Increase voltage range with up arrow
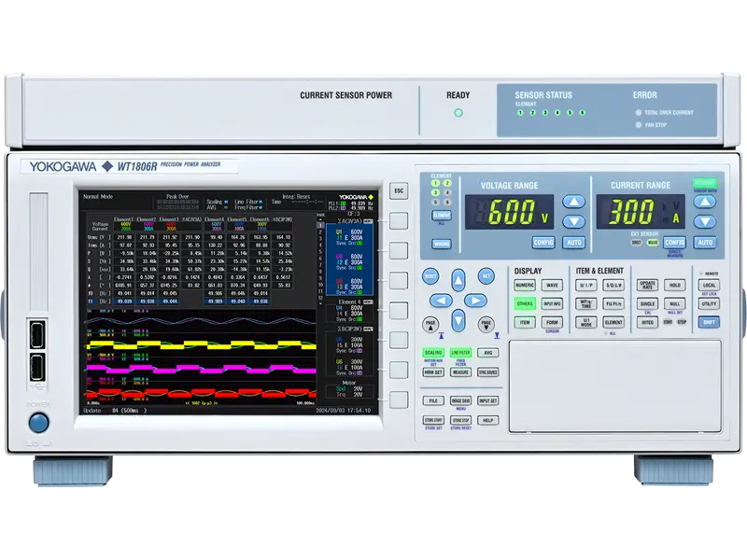The image size is (747, 560). click(x=574, y=203)
